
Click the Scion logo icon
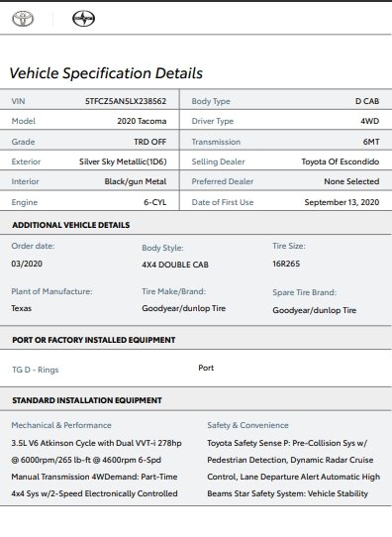[84, 19]
